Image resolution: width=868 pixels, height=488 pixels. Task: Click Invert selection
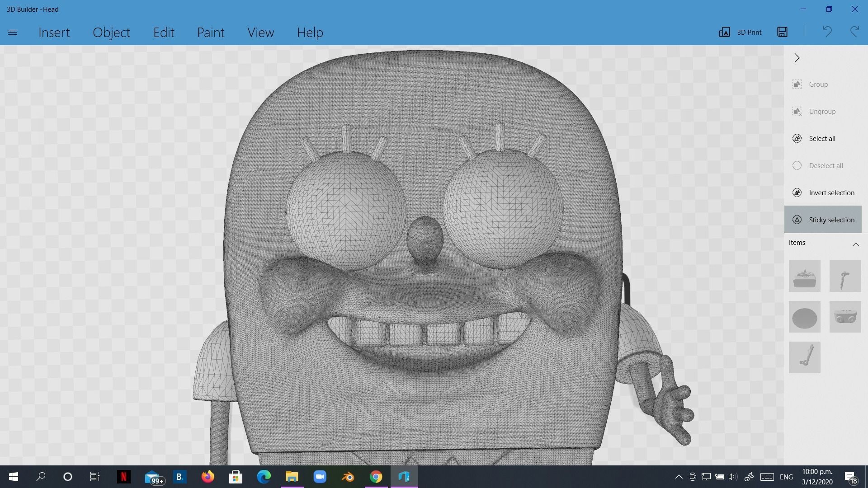coord(823,192)
